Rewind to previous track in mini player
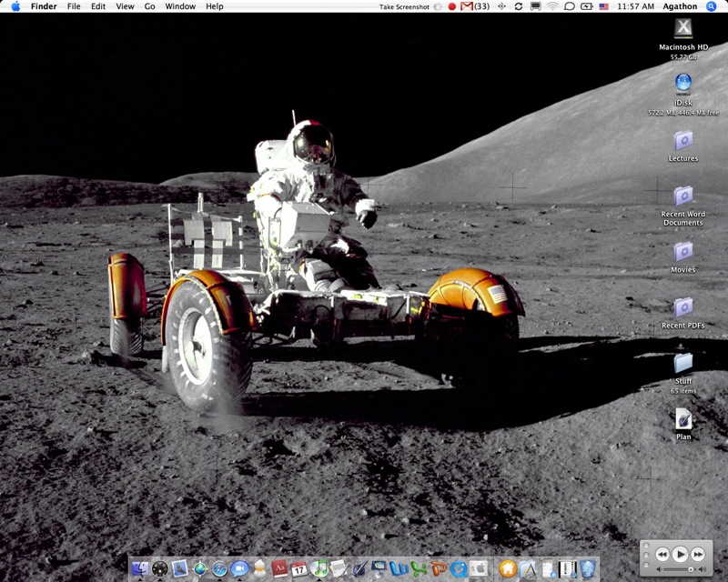This screenshot has width=728, height=582. click(x=662, y=554)
